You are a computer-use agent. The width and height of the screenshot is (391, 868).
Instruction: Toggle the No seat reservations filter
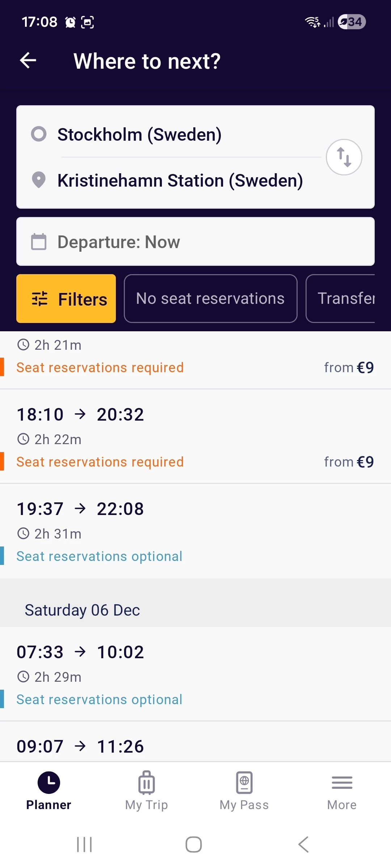(x=210, y=298)
